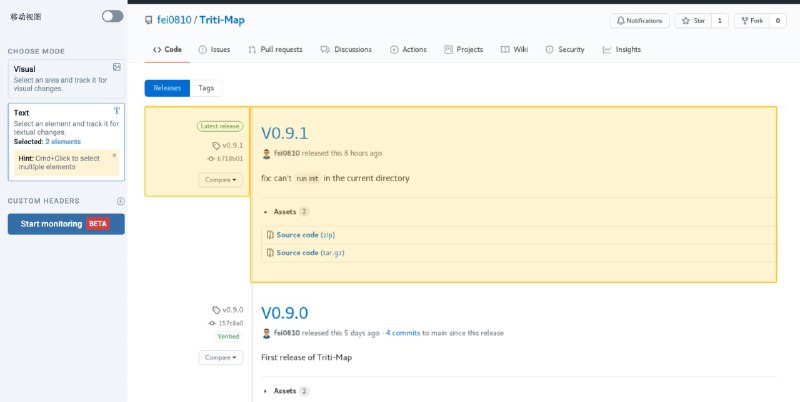Click the Security shield tab icon
The image size is (800, 402).
(x=551, y=49)
